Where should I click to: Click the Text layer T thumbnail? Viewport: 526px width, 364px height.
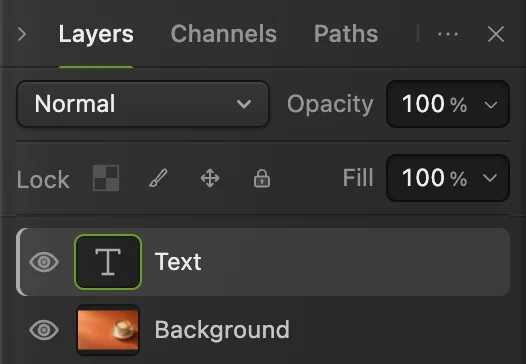tap(108, 262)
